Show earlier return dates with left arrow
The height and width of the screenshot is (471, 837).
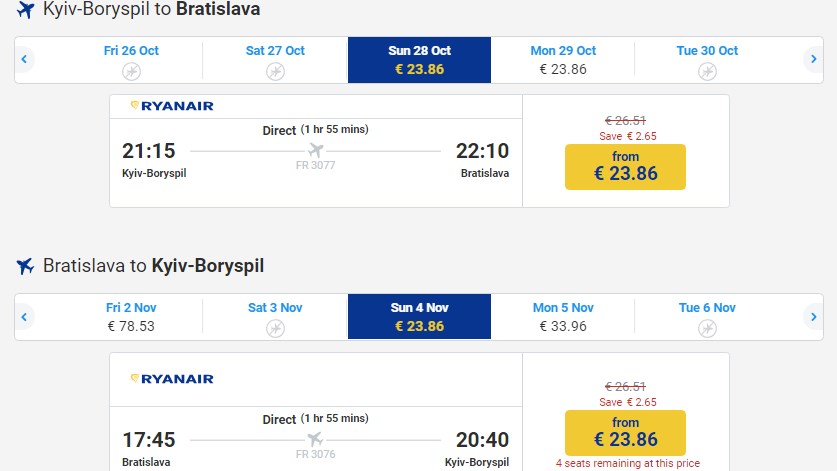point(24,317)
